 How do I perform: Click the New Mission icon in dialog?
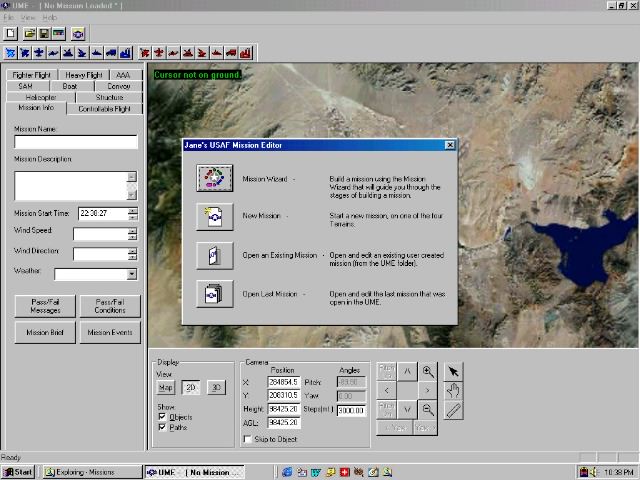(214, 216)
